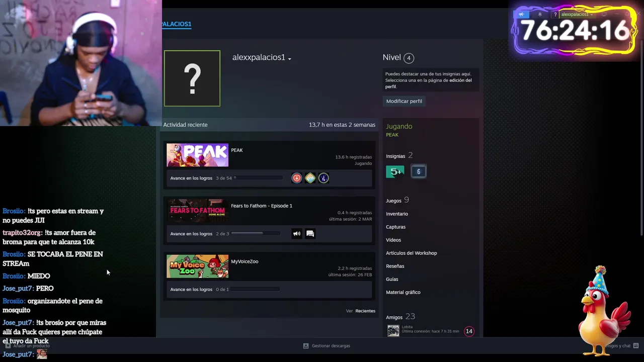644x362 pixels.
Task: Open the Juegos 9 list
Action: [397, 200]
